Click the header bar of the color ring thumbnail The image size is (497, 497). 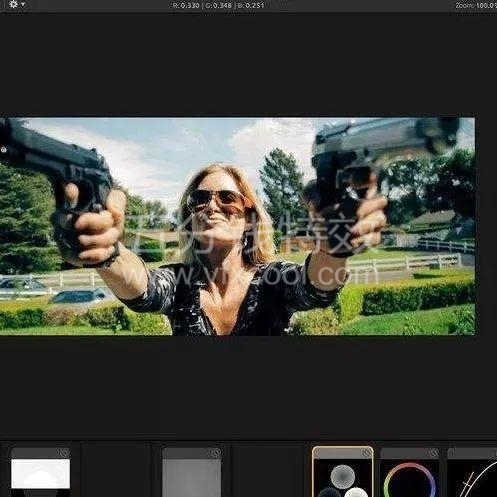pos(409,453)
